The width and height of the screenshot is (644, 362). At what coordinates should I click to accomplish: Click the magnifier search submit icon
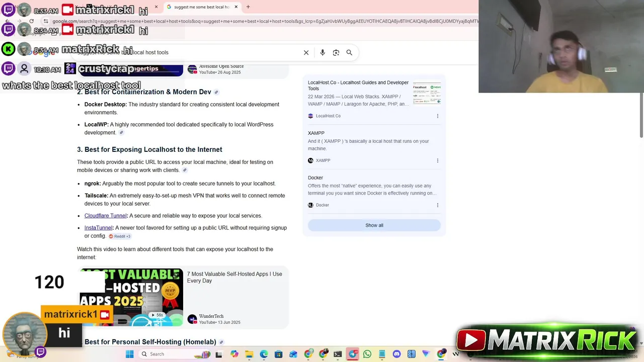[x=349, y=52]
